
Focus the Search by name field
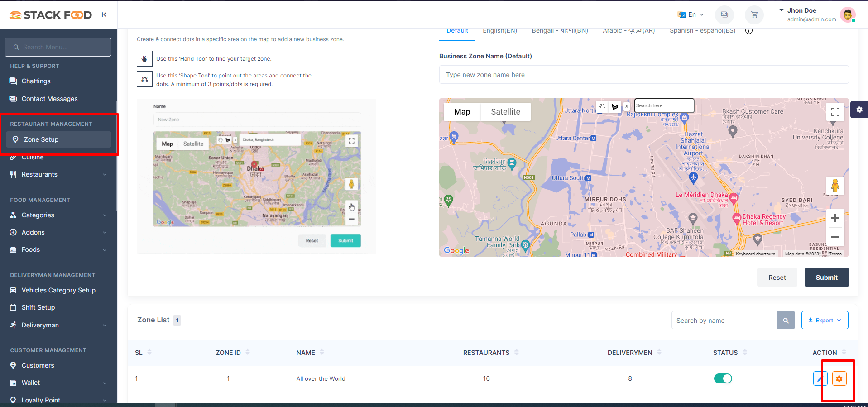click(x=724, y=320)
